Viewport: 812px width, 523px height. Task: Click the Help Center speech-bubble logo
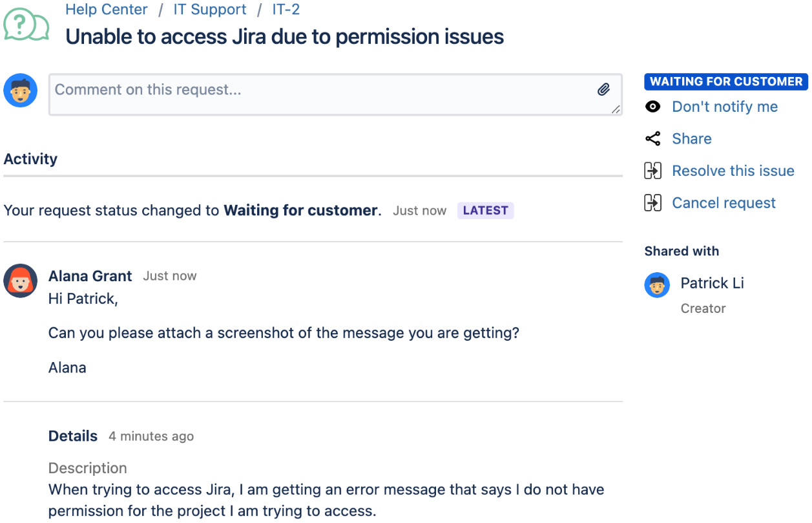point(25,26)
